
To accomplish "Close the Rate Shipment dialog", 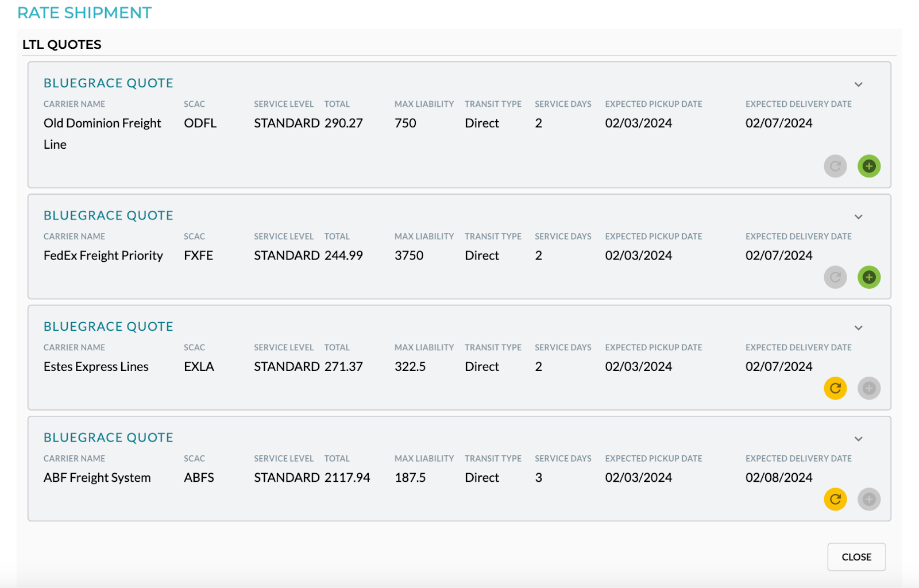I will pos(856,557).
